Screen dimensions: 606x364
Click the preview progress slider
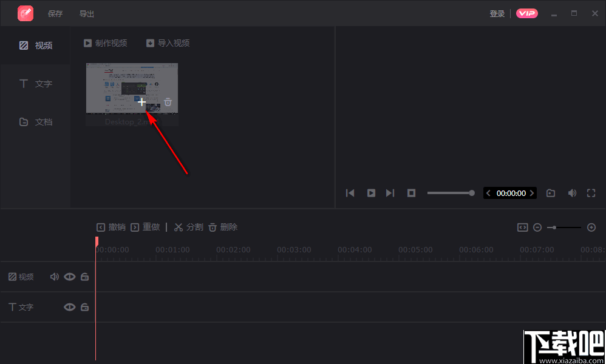tap(451, 193)
